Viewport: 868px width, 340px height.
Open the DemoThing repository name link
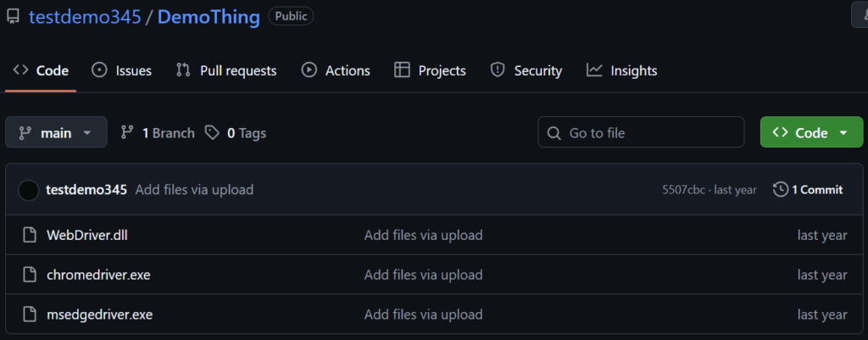[209, 17]
